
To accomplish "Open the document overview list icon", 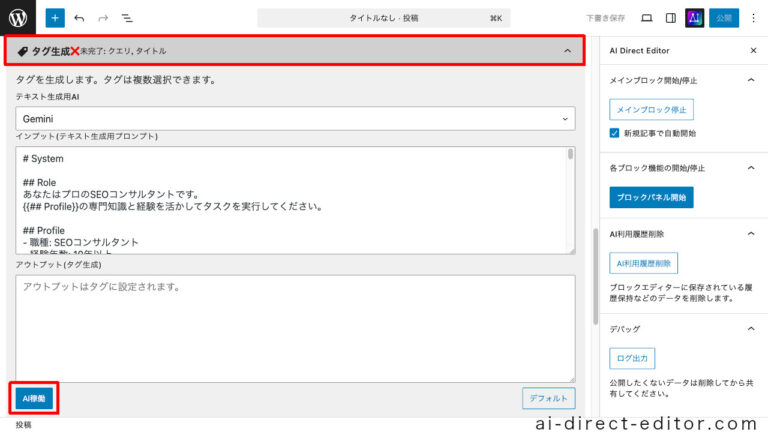I will (127, 18).
